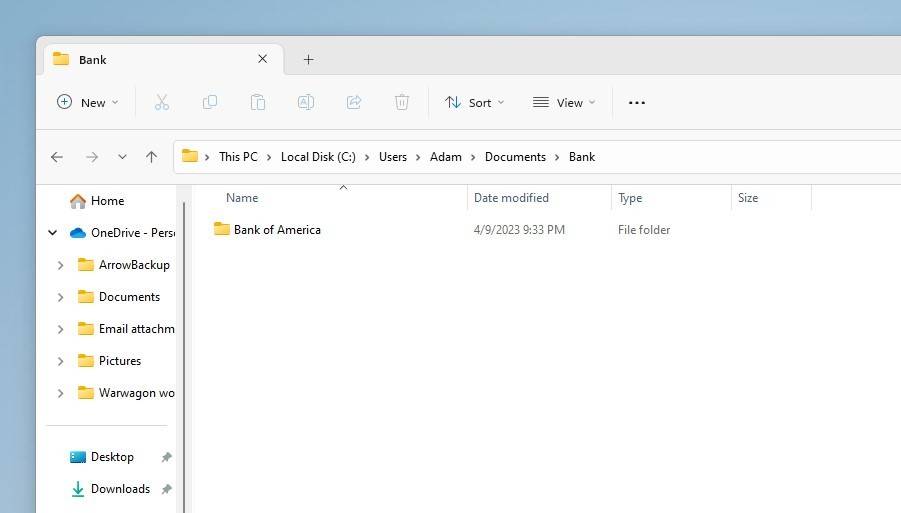Click the Cut scissors icon

click(161, 103)
